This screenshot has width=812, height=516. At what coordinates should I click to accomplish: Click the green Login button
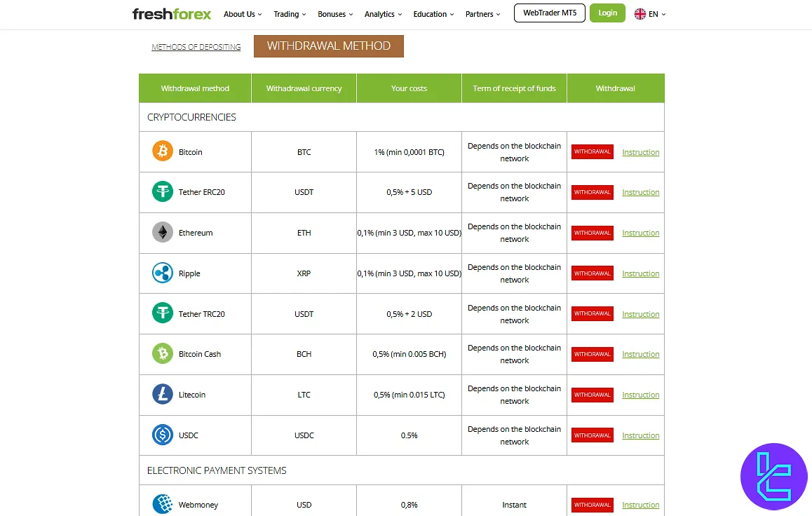pyautogui.click(x=607, y=13)
